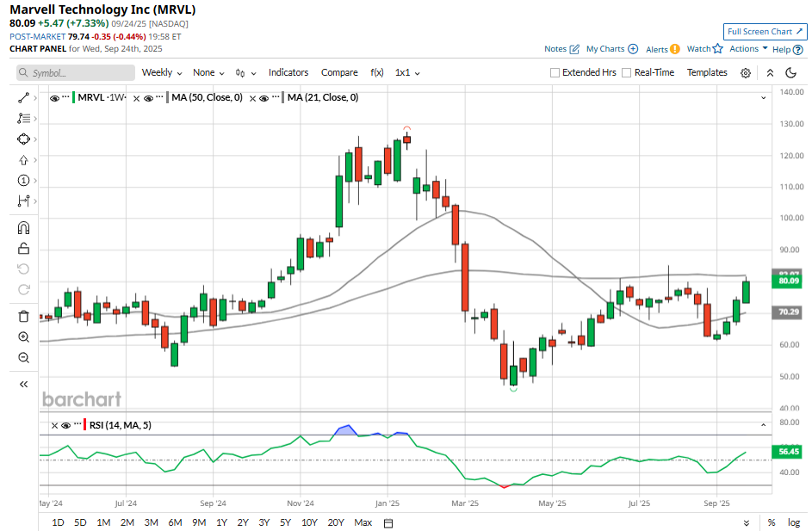Enable the magnet snap mode
This screenshot has width=812, height=531.
point(23,228)
